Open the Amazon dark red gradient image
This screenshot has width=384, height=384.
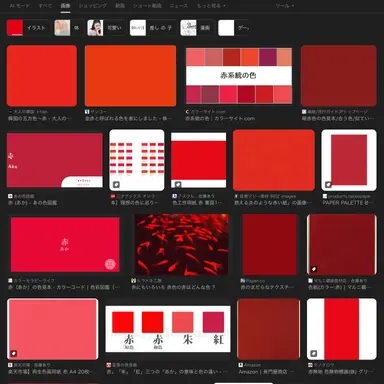(269, 329)
